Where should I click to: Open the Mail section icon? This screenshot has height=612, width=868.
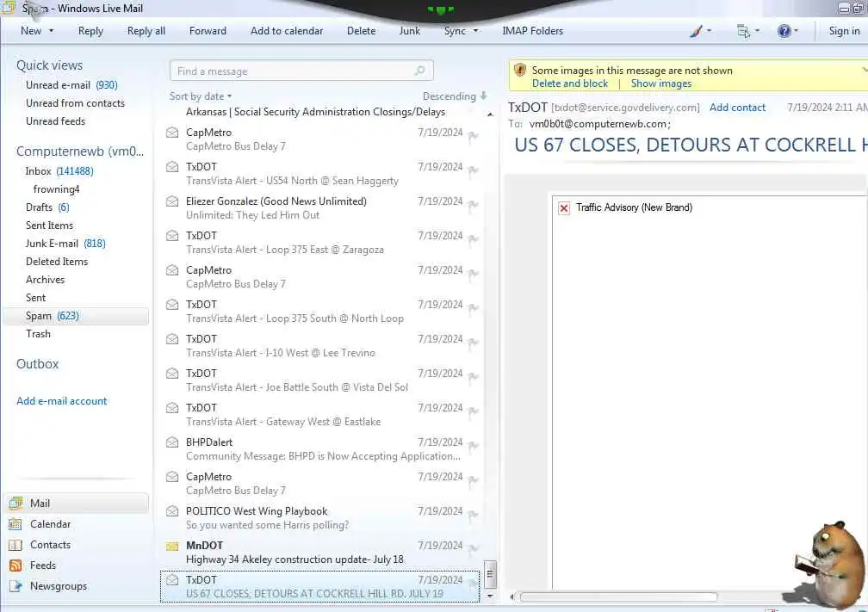point(15,503)
